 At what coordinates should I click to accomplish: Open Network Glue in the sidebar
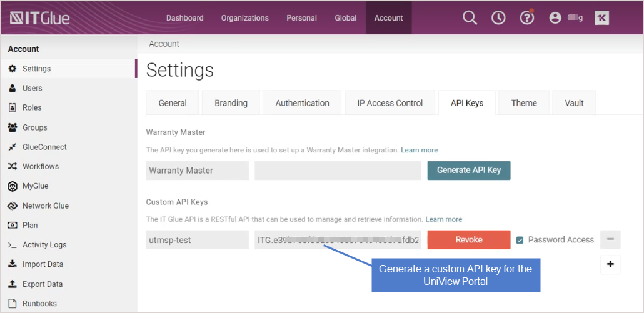46,206
